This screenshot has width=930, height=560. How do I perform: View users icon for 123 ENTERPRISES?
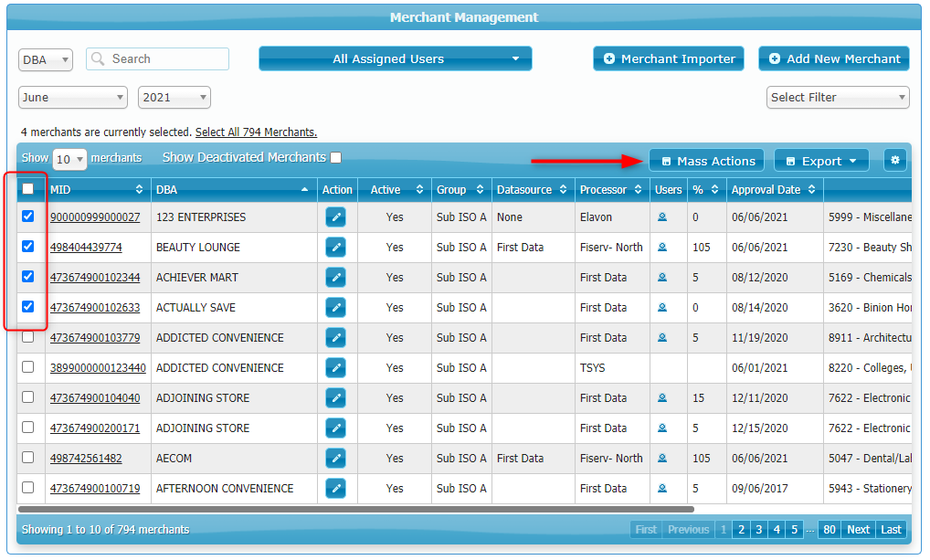pos(662,217)
